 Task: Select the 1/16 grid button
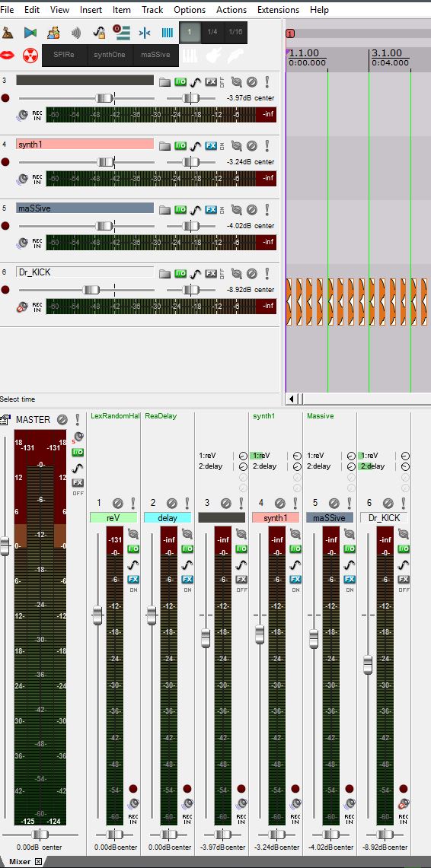point(235,32)
